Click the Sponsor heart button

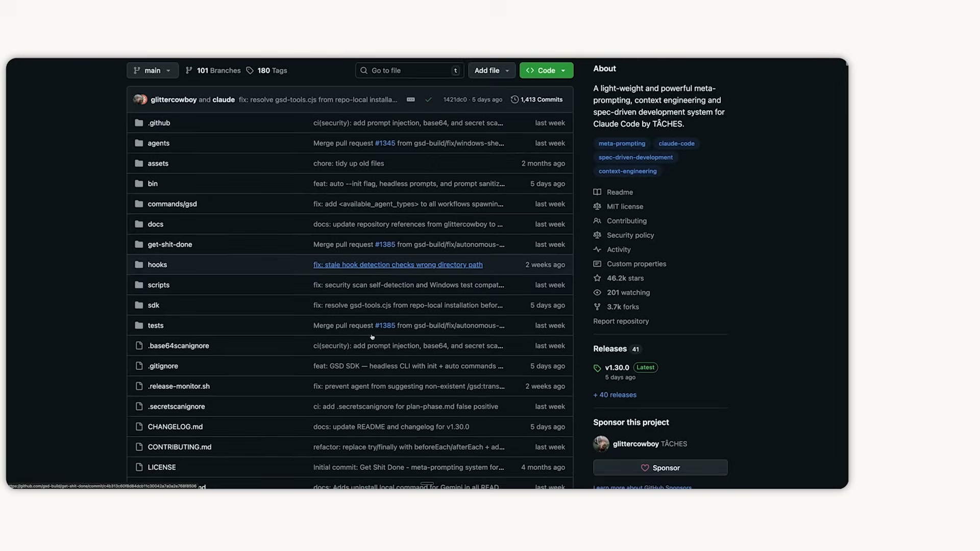[660, 468]
